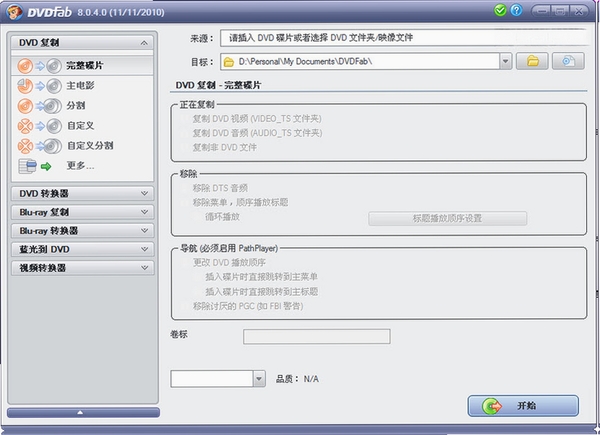Collapse the DVD 复制 section

point(82,43)
